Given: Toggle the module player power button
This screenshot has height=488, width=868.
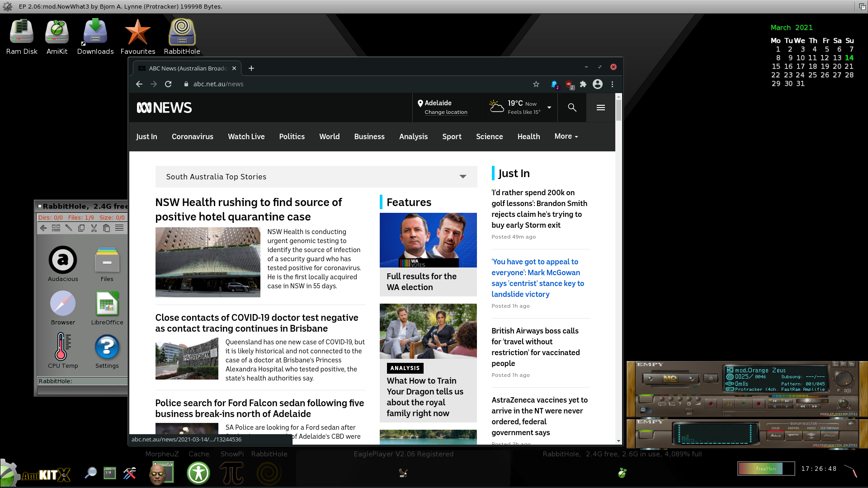Looking at the screenshot, I should (x=646, y=399).
